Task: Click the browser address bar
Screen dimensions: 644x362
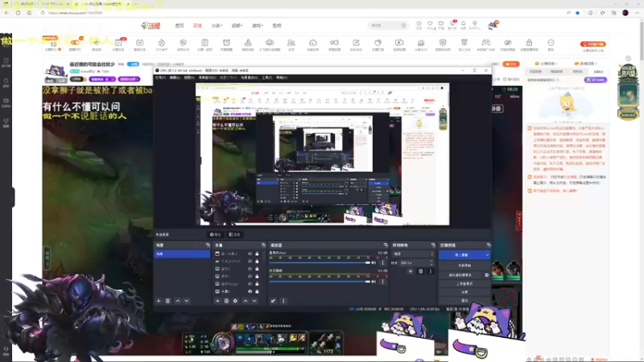Action: 304,13
